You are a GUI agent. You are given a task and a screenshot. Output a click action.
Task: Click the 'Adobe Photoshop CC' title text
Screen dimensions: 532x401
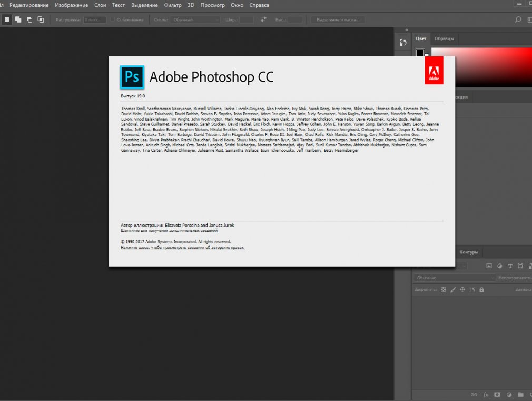click(x=211, y=77)
